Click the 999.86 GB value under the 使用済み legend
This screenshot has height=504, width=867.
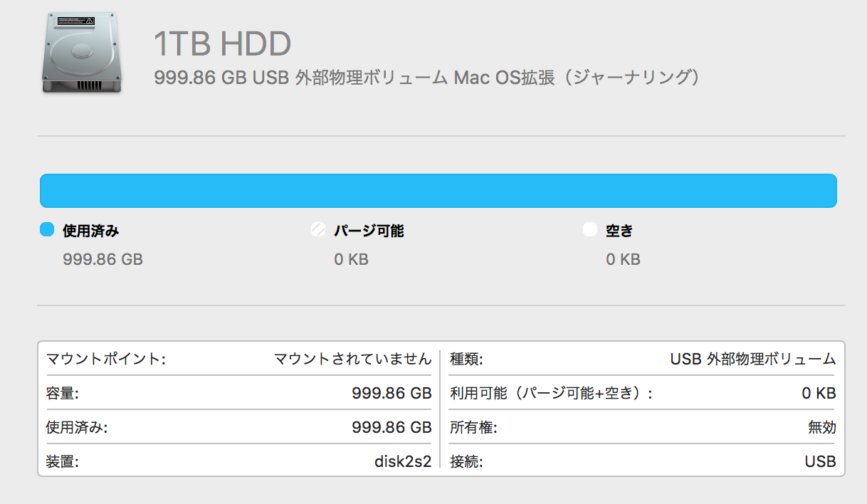(x=103, y=259)
